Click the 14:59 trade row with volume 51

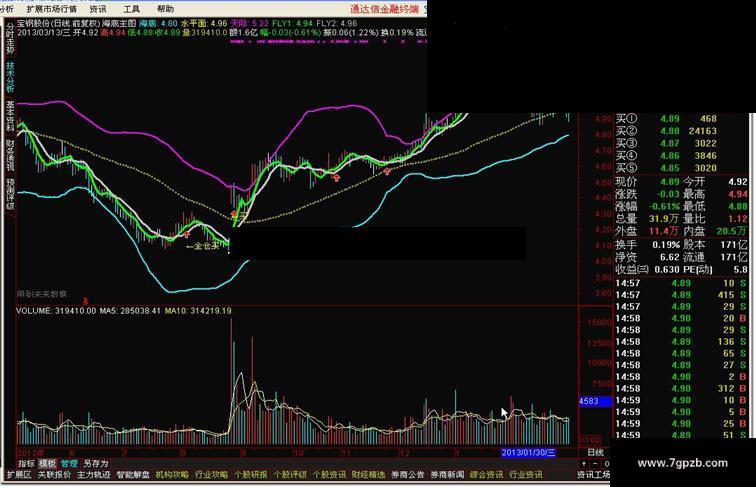tap(681, 435)
